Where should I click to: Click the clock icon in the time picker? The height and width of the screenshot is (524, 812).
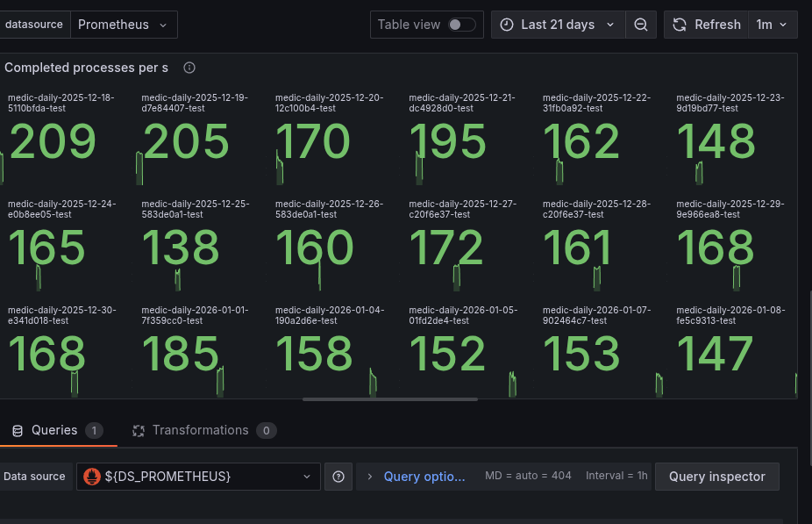coord(507,25)
